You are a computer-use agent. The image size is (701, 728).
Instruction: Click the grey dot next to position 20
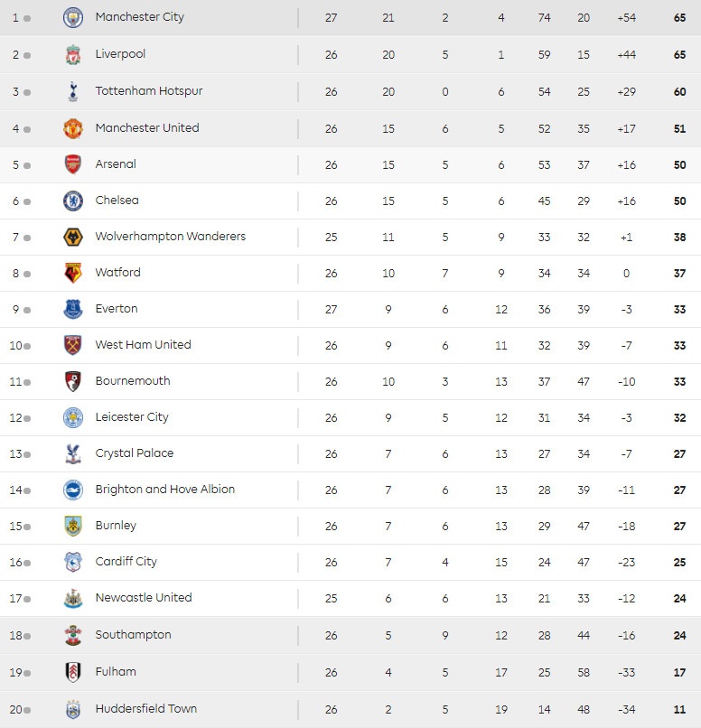tap(27, 710)
